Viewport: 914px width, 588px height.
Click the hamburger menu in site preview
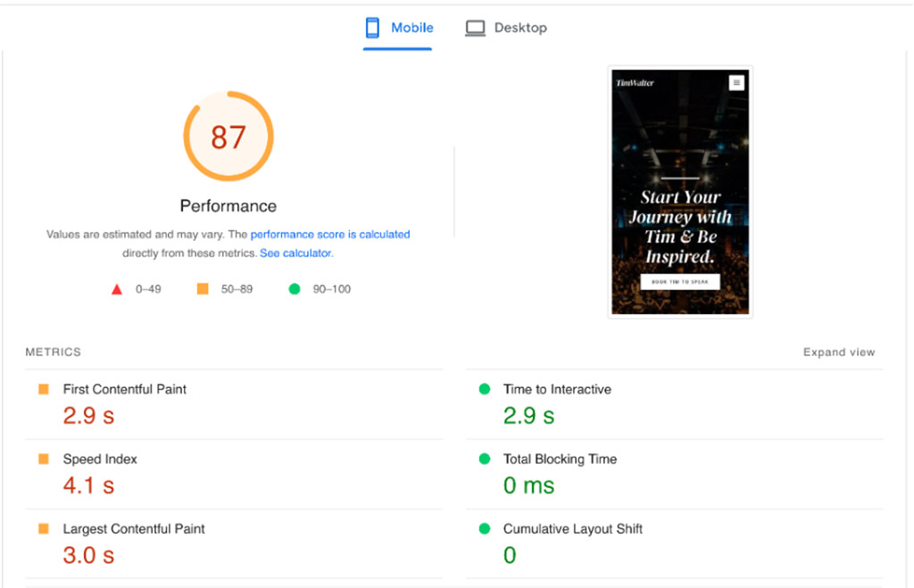[736, 83]
